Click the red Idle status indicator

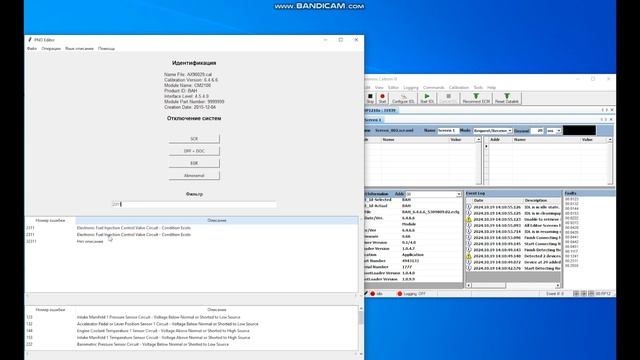[x=372, y=293]
